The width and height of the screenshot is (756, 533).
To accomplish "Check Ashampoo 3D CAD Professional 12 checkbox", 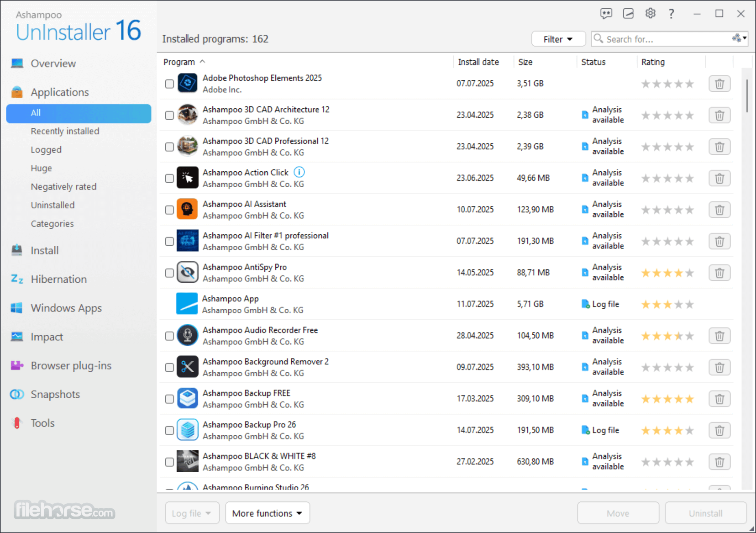I will pos(169,147).
